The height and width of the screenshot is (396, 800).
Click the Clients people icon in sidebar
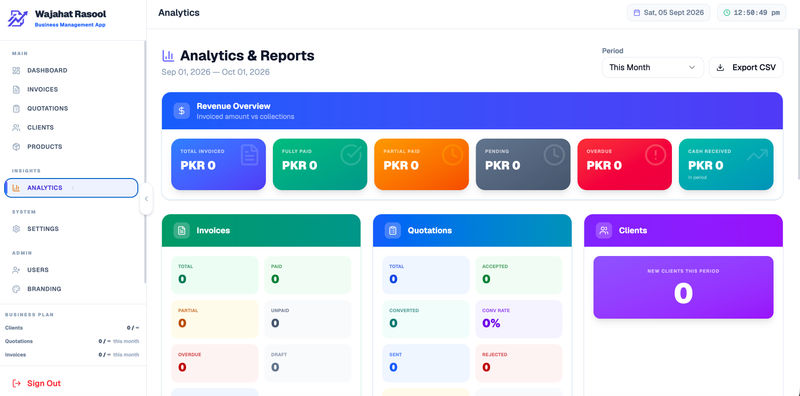[16, 128]
